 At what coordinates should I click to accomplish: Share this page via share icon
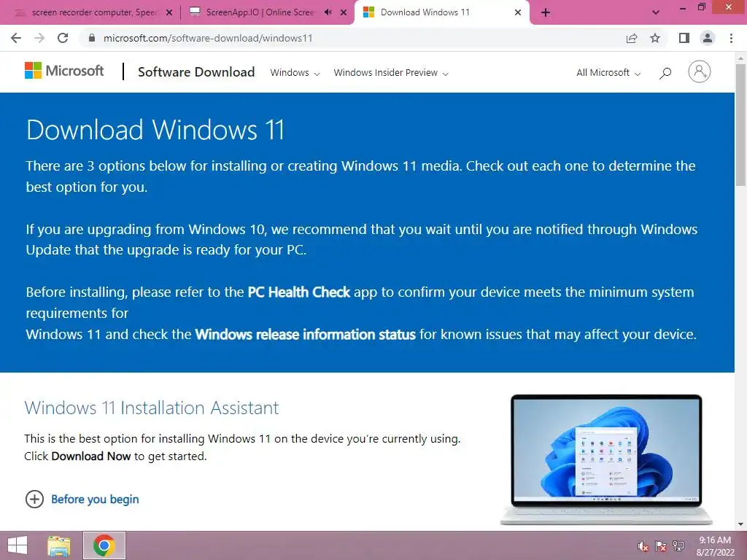coord(632,38)
